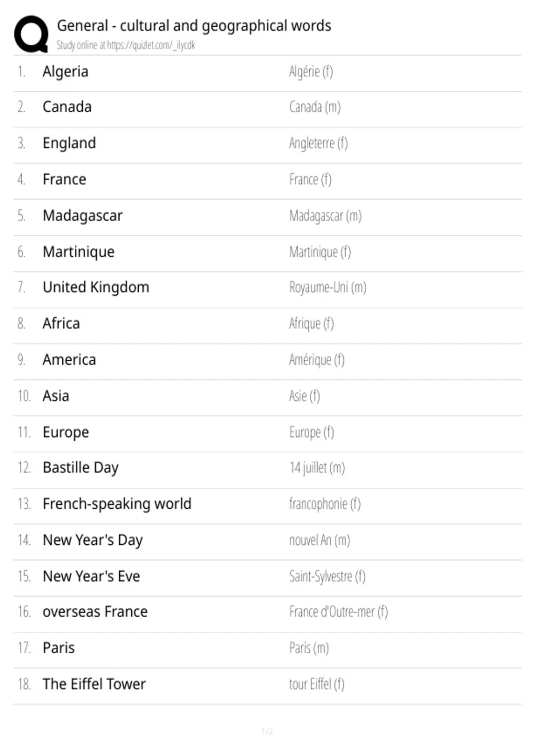The image size is (534, 756).
Task: Open the quizlet.com study link
Action: [151, 45]
